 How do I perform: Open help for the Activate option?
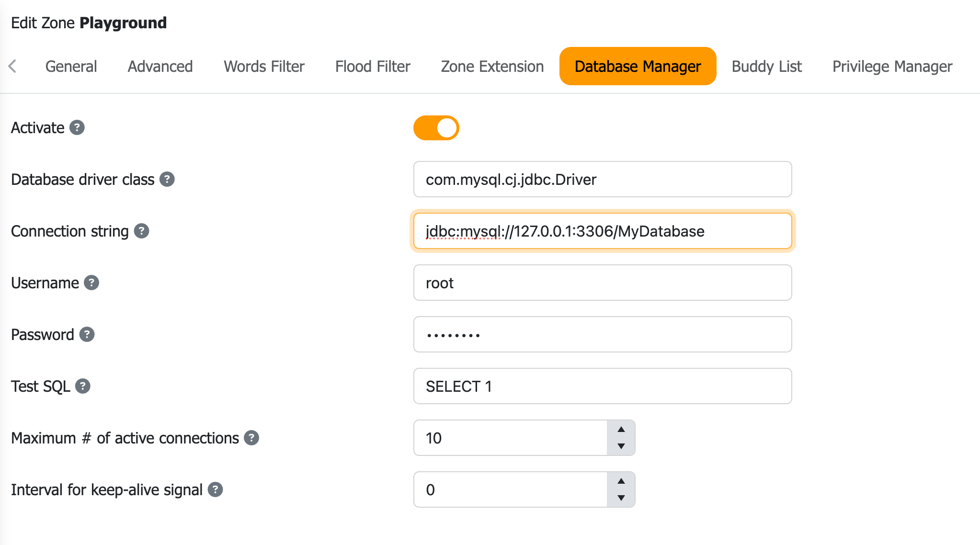77,127
